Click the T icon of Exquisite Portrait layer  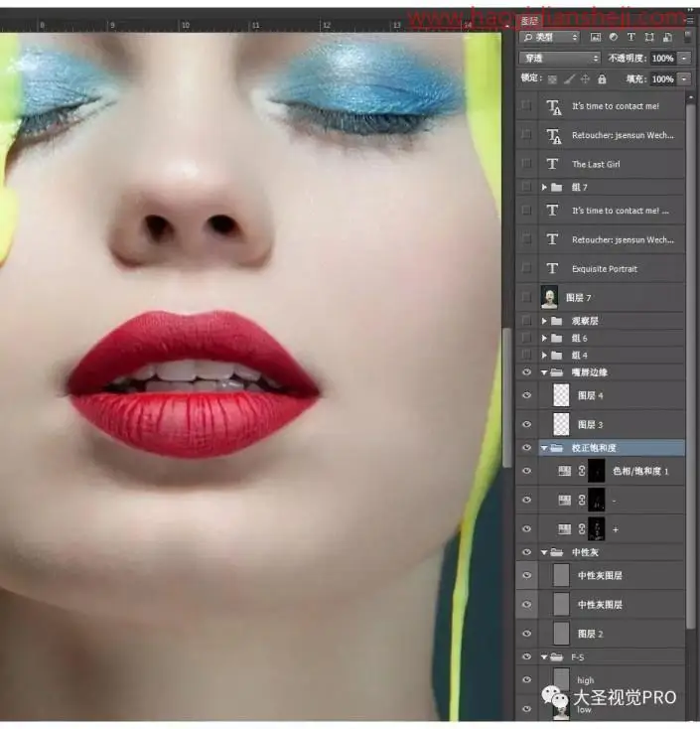click(x=552, y=268)
